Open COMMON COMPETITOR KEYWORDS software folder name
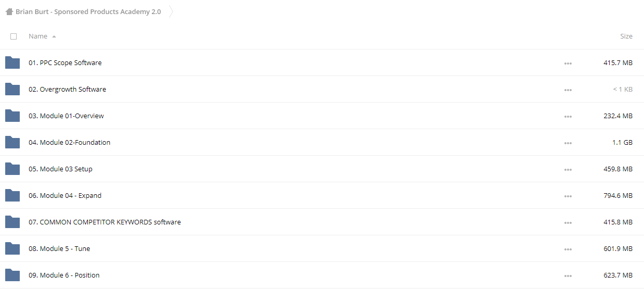Screen dimensions: 644x289 coord(105,222)
